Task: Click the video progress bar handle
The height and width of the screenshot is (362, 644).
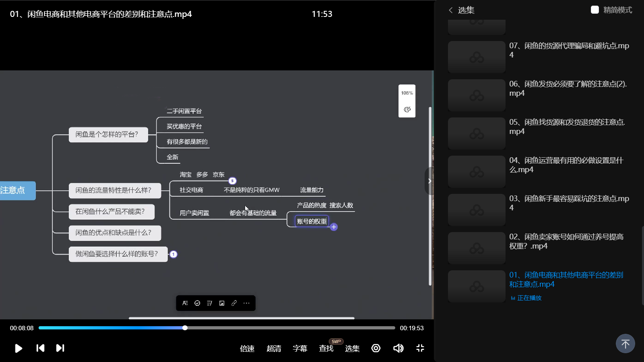Action: tap(185, 328)
